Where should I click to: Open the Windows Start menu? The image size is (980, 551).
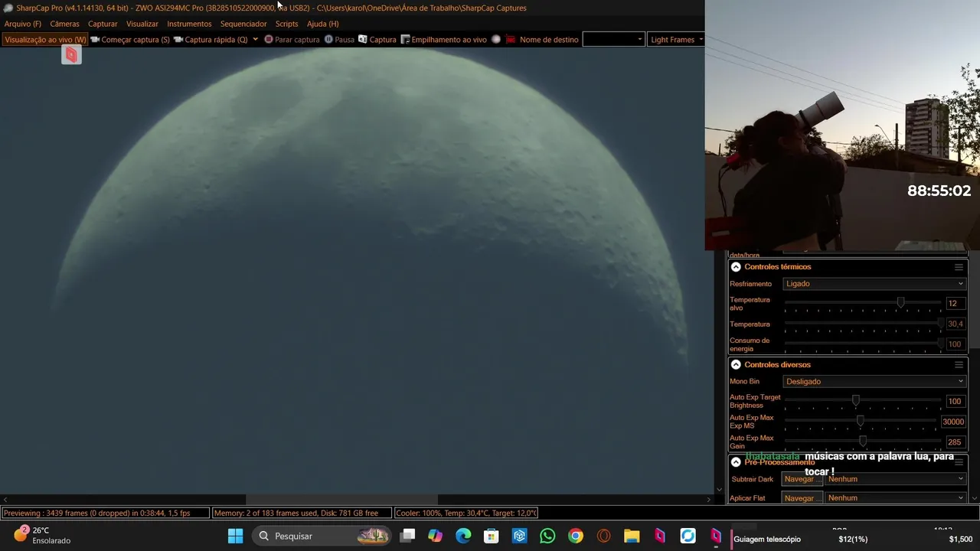point(236,536)
